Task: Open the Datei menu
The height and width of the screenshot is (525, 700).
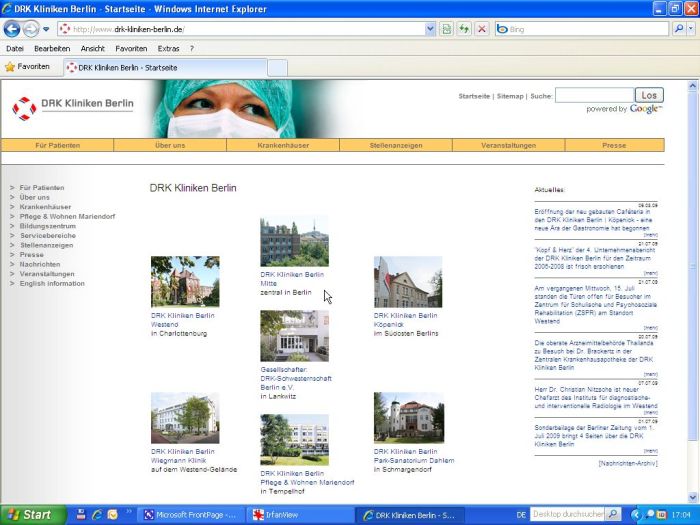Action: (15, 49)
